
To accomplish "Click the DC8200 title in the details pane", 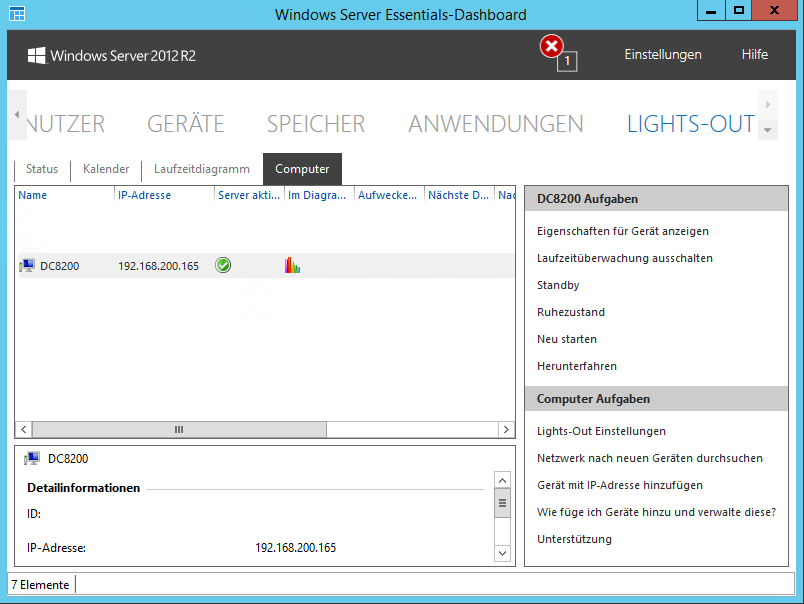I will coord(68,458).
